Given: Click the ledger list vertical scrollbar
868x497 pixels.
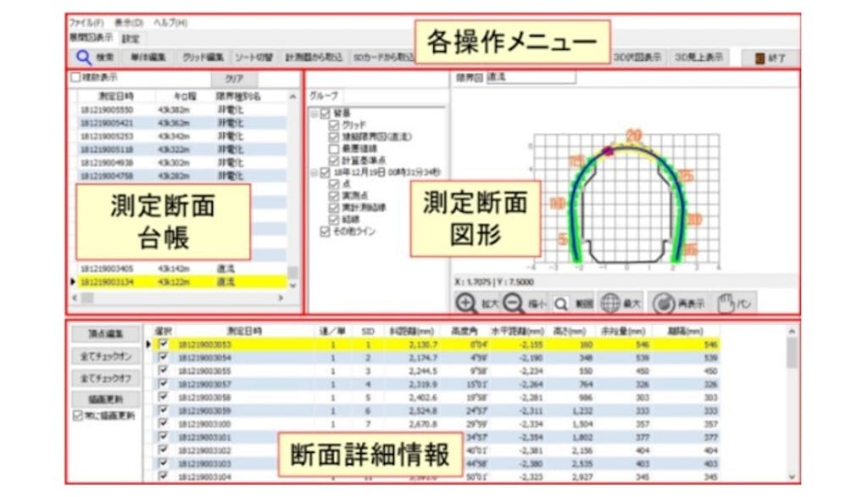Looking at the screenshot, I should [x=292, y=190].
